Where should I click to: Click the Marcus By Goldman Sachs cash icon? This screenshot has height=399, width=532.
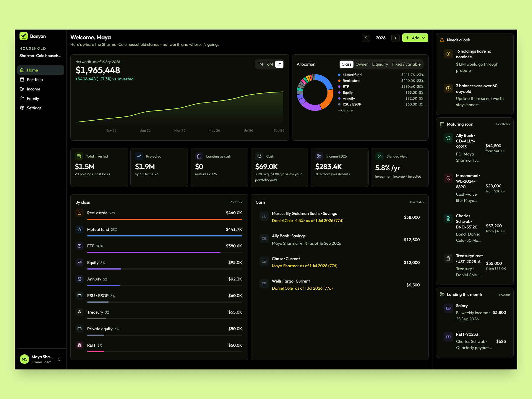pyautogui.click(x=264, y=216)
